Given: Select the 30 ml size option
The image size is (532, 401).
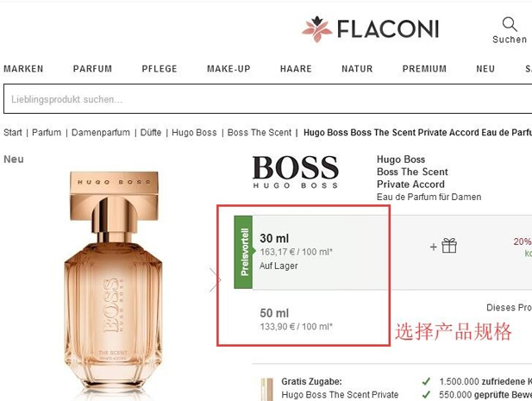Looking at the screenshot, I should tap(321, 252).
